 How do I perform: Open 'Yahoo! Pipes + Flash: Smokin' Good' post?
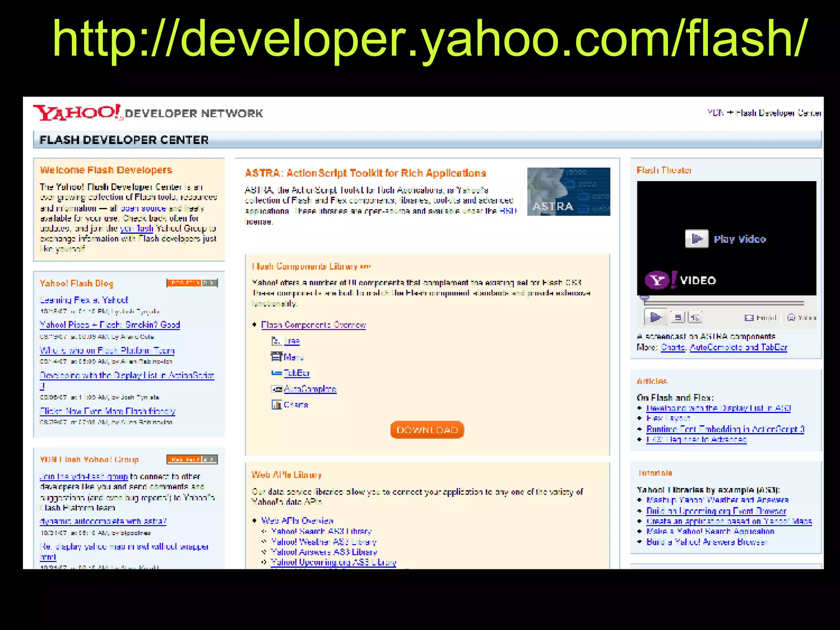[x=110, y=325]
